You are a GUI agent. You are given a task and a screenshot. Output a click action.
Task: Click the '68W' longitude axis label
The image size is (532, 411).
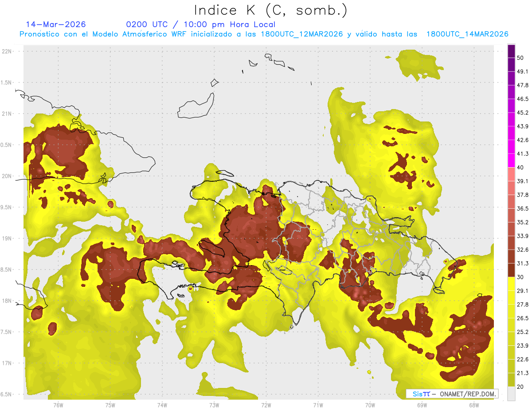click(x=473, y=405)
